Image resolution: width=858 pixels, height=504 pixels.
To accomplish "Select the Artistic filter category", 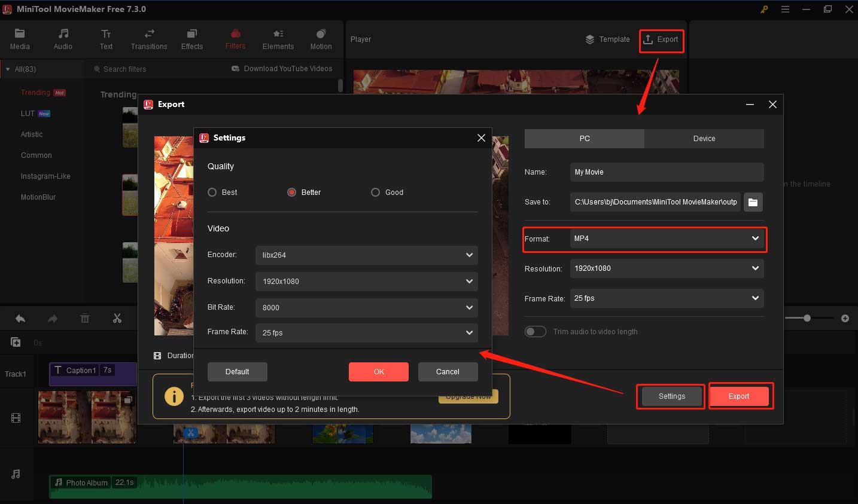I will [32, 135].
